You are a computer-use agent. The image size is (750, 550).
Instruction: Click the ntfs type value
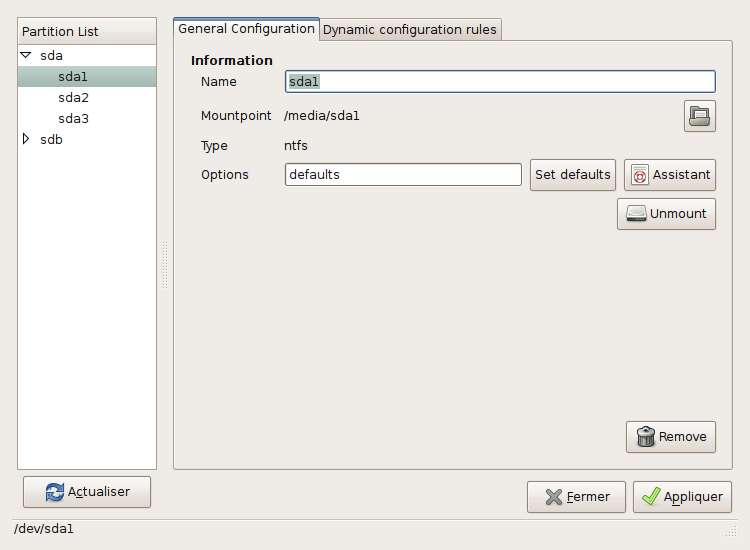point(296,145)
